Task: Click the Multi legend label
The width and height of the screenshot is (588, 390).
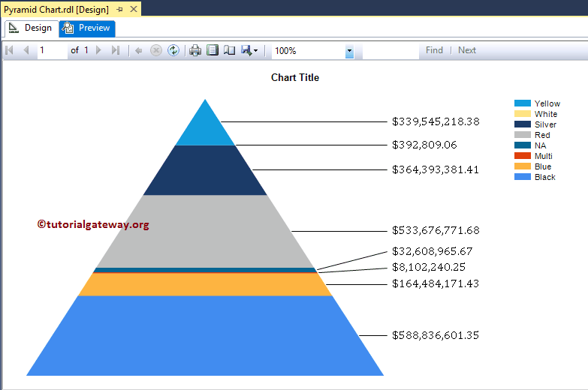Action: pos(544,156)
